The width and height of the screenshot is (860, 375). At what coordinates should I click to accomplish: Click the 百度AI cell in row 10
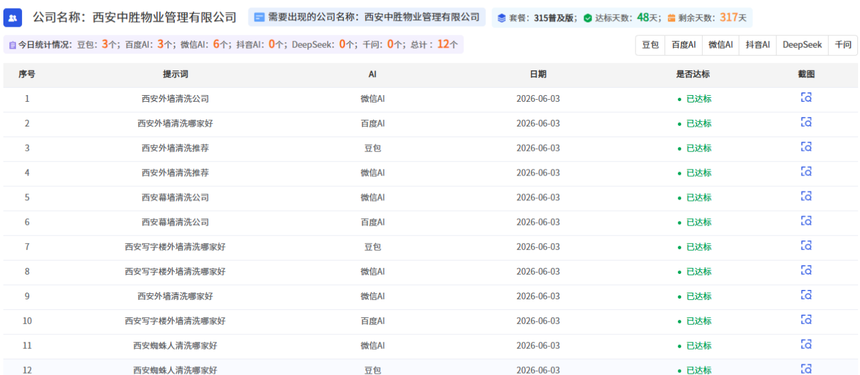coord(372,321)
